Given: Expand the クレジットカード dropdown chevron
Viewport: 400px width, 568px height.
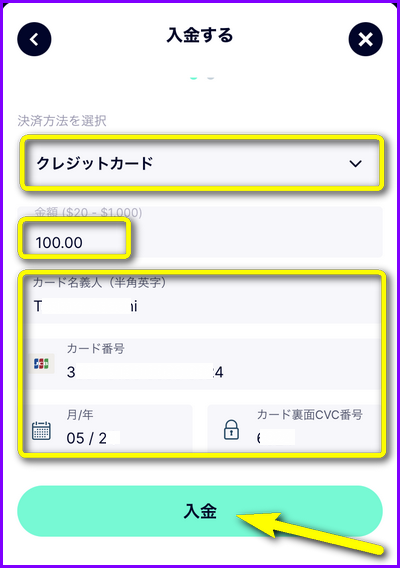Looking at the screenshot, I should pyautogui.click(x=355, y=164).
